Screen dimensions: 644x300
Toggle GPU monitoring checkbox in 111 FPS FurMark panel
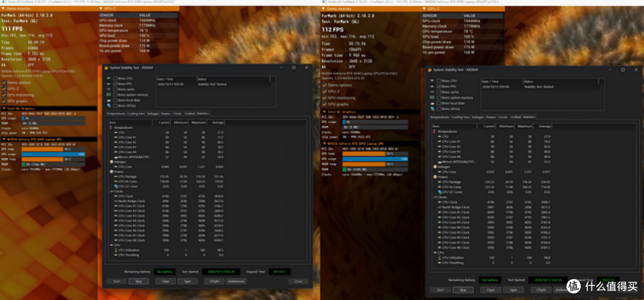tap(4, 94)
